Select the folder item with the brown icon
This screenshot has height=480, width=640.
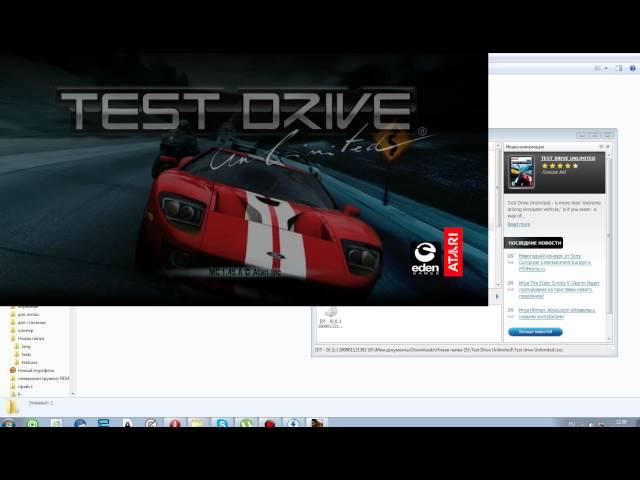click(32, 370)
